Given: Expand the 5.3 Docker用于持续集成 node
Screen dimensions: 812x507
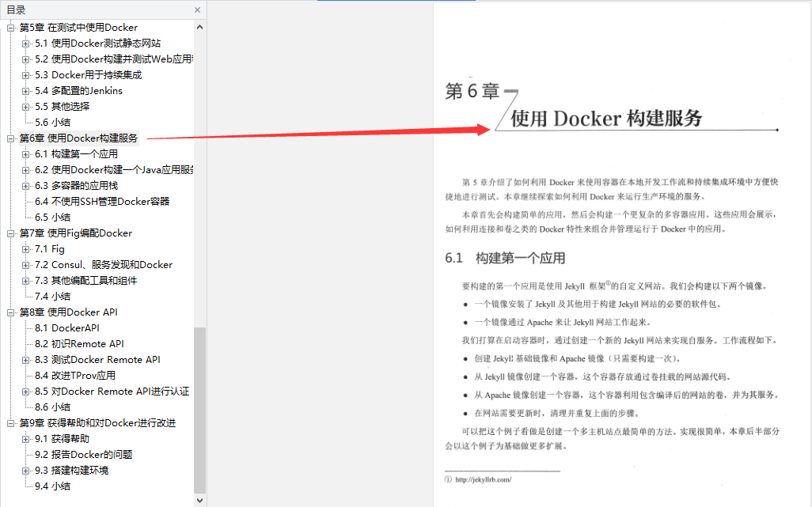Looking at the screenshot, I should pos(25,75).
